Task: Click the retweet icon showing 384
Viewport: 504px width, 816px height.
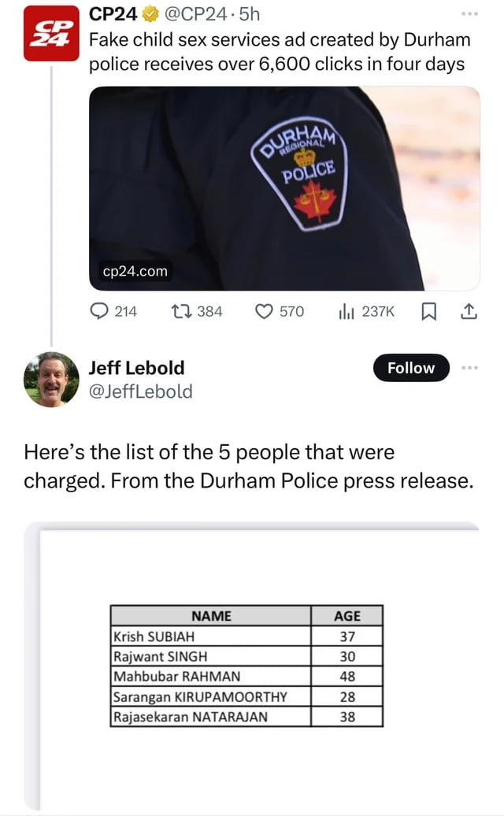Action: pyautogui.click(x=183, y=312)
